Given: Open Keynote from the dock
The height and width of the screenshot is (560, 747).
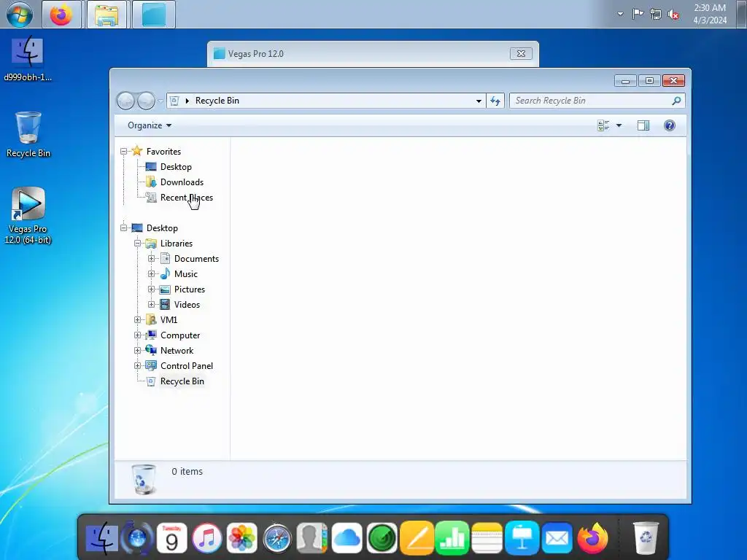Looking at the screenshot, I should coord(522,539).
